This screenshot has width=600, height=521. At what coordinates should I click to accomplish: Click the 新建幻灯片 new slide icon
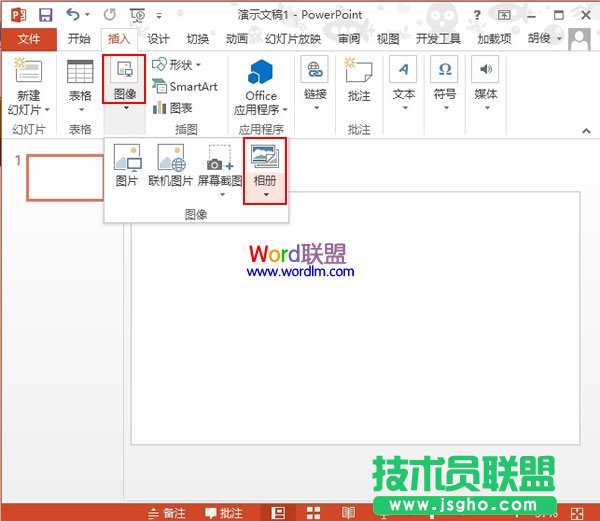(x=28, y=70)
